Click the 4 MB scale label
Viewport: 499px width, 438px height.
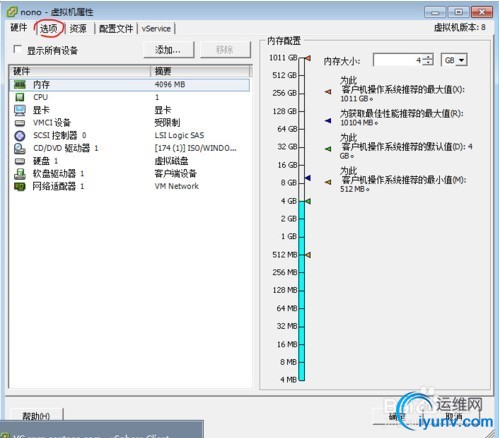pos(288,379)
